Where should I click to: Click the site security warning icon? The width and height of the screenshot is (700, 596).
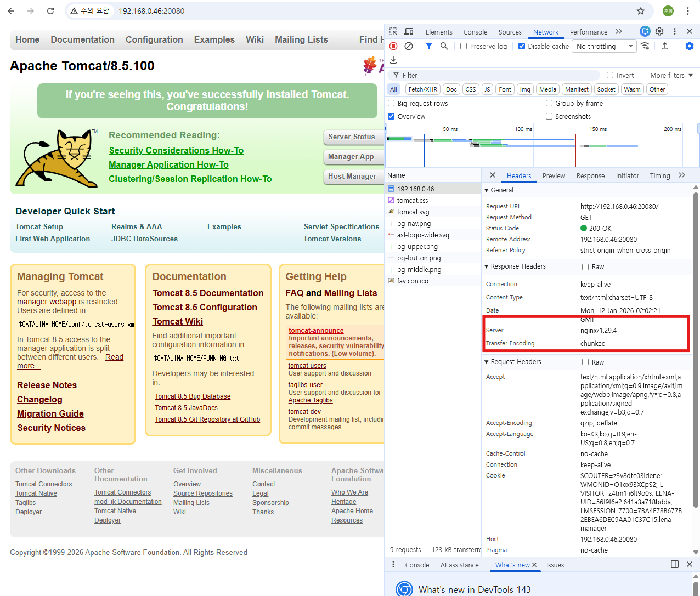click(74, 11)
